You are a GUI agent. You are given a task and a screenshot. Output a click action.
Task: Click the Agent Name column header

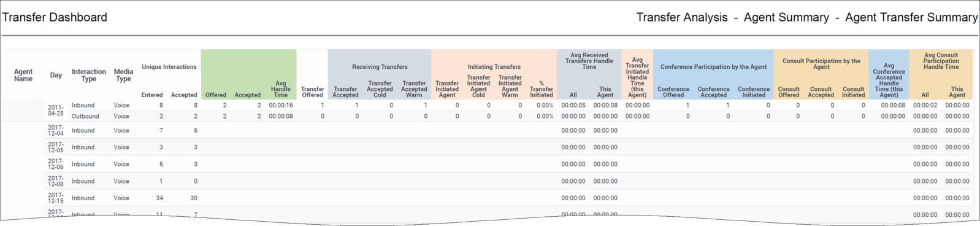pyautogui.click(x=23, y=75)
